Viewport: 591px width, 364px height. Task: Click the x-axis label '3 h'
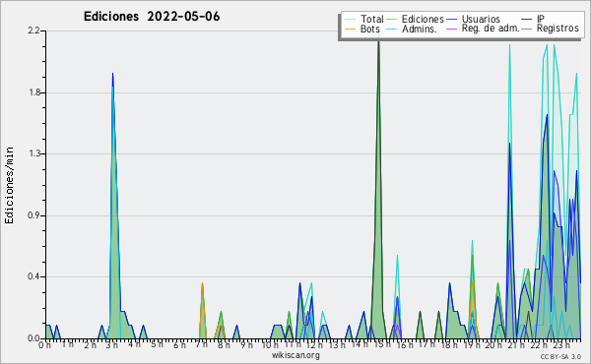(x=112, y=344)
